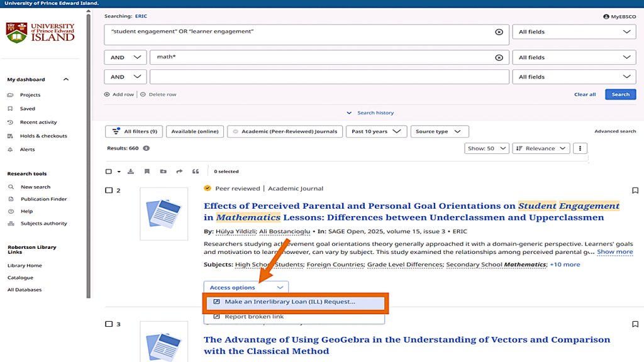Screen dimensions: 644x362
Task: Click the empty third search row field
Action: pos(329,77)
